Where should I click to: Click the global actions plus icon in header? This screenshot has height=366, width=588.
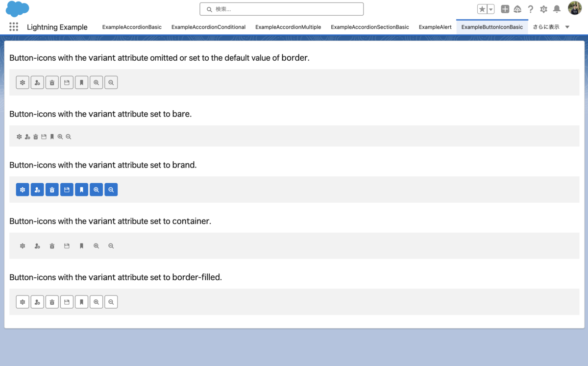505,9
